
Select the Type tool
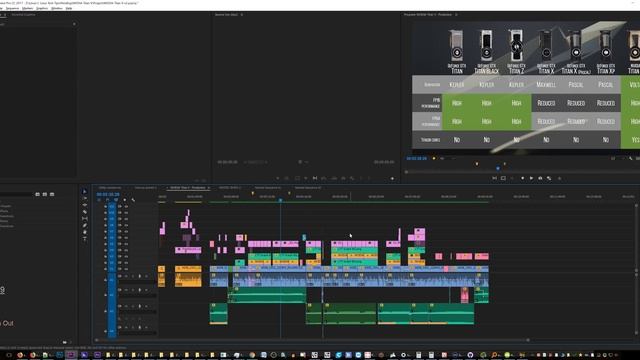click(x=84, y=239)
